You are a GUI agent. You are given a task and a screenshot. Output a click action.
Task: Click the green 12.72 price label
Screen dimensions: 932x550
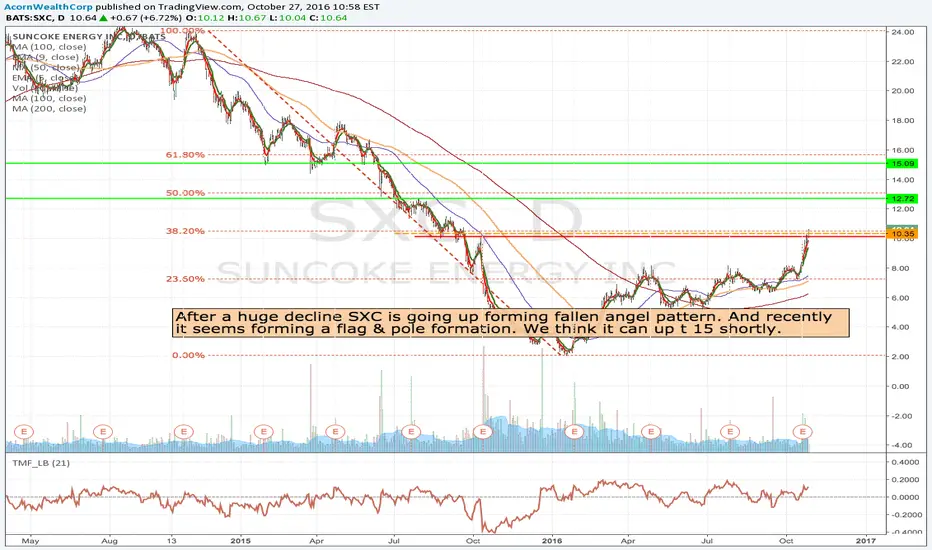tap(903, 199)
